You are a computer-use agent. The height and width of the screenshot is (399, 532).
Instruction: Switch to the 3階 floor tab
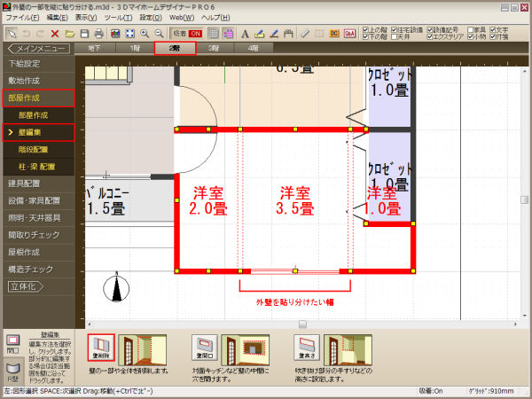click(x=214, y=48)
